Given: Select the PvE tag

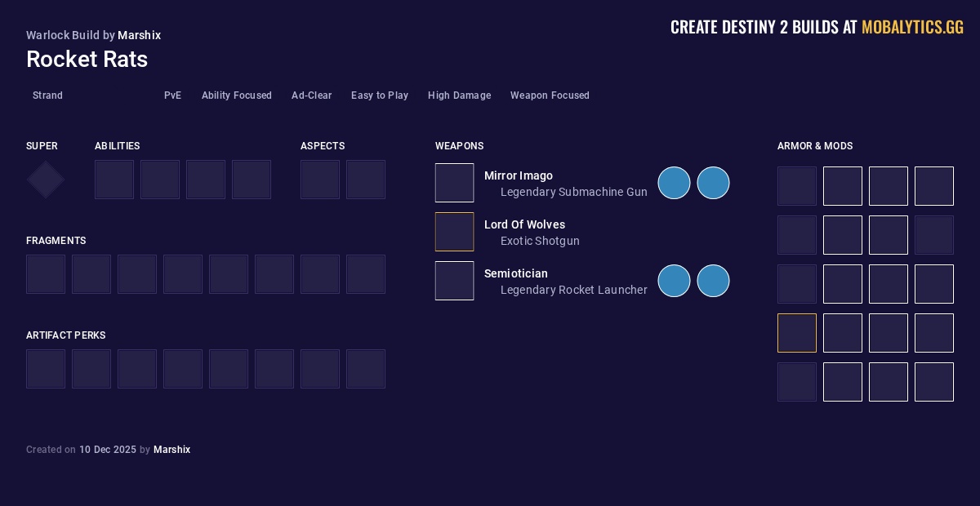Looking at the screenshot, I should pos(172,95).
